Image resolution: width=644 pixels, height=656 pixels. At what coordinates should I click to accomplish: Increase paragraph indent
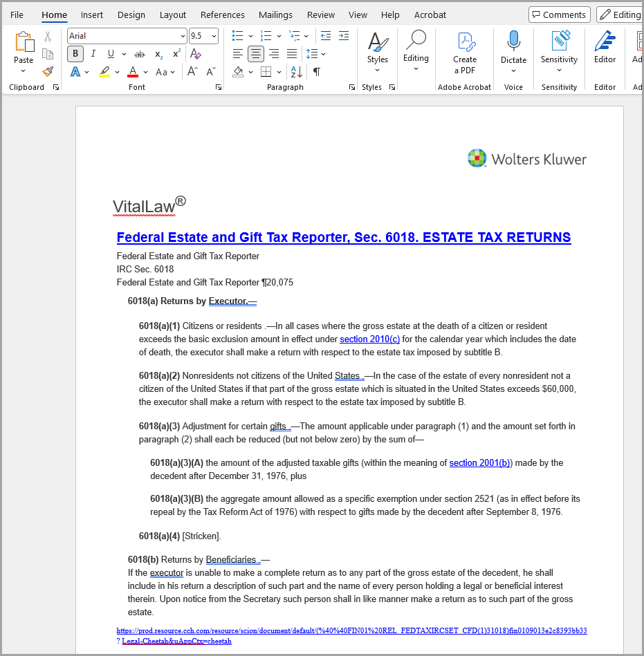click(344, 36)
